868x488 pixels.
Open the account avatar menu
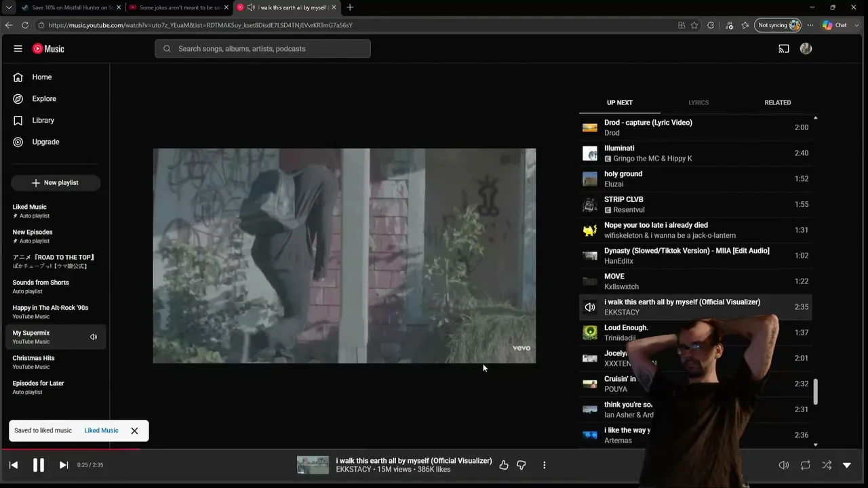(806, 49)
